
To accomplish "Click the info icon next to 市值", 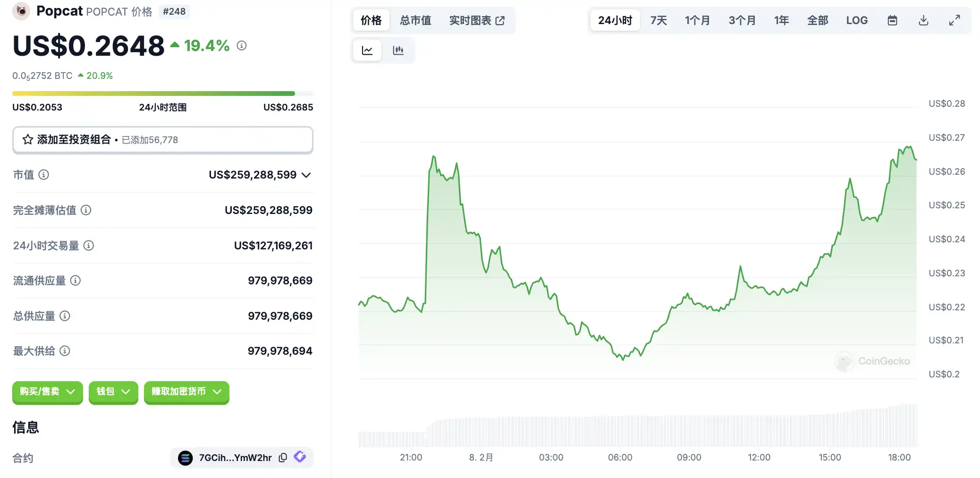I will (44, 175).
